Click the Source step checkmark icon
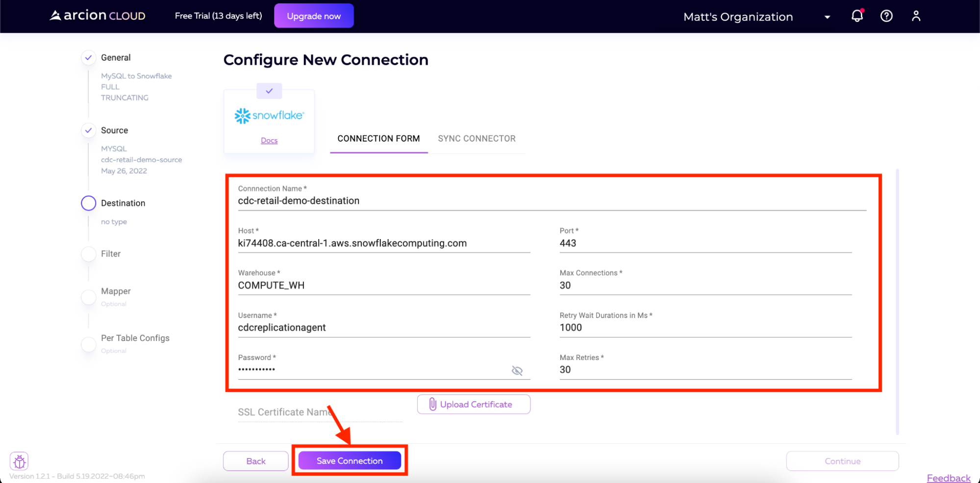980x483 pixels. tap(88, 130)
